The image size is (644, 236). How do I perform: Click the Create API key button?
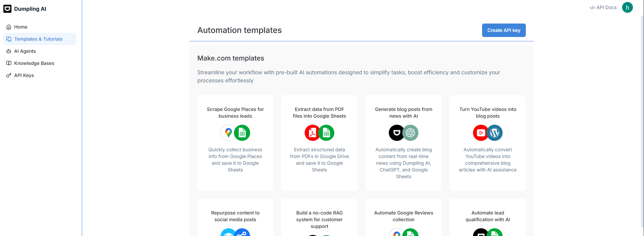pos(504,30)
